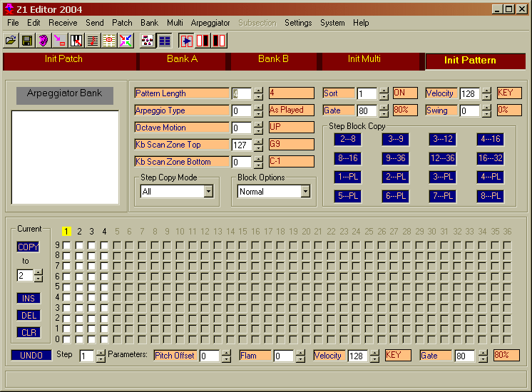Click the four colored arrows converge icon
Image resolution: width=532 pixels, height=392 pixels.
pos(126,41)
